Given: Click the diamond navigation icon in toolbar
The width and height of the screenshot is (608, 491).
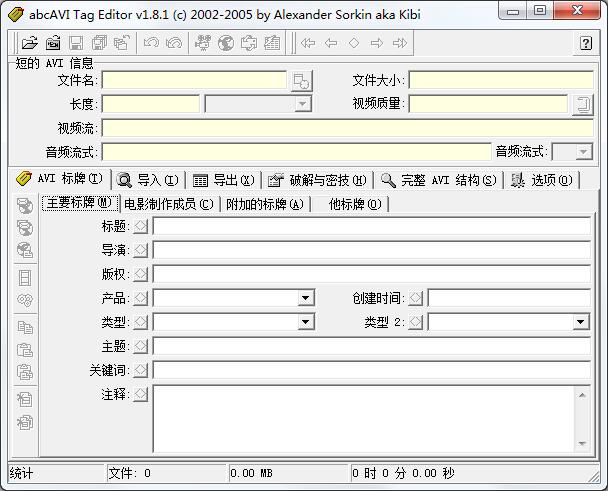Looking at the screenshot, I should 354,43.
